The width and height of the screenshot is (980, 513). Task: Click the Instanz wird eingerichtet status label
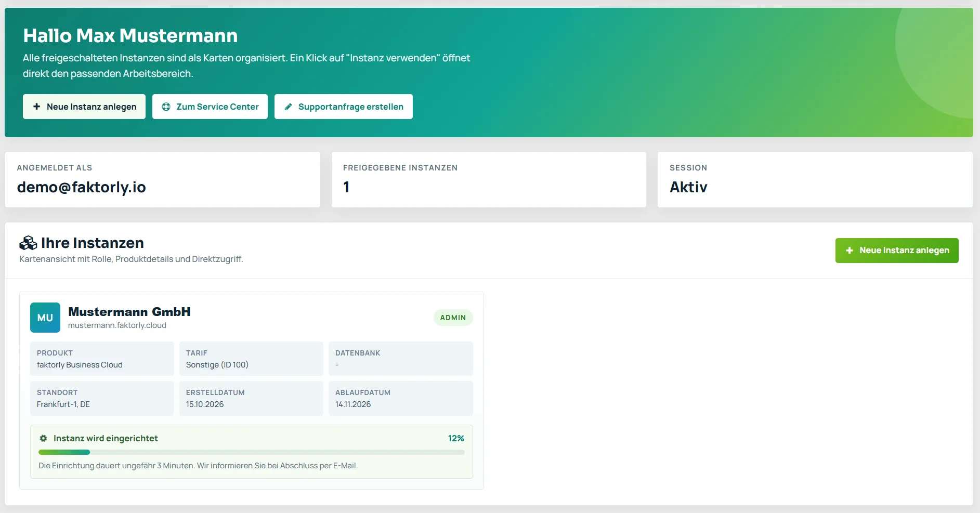coord(106,438)
